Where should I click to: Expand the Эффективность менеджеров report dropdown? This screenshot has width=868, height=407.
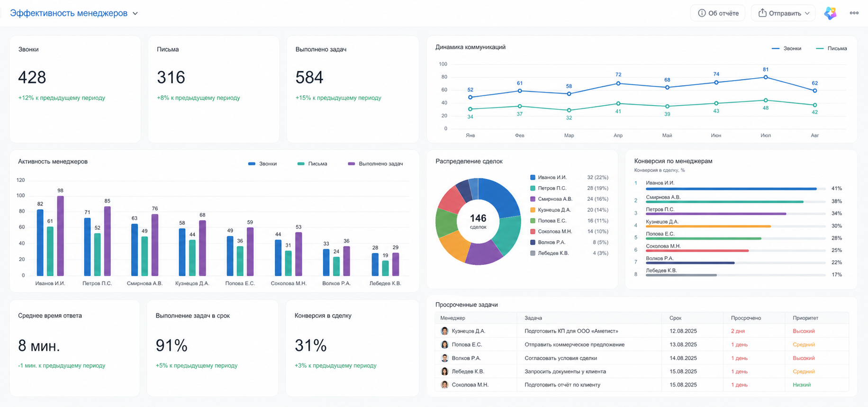(135, 13)
